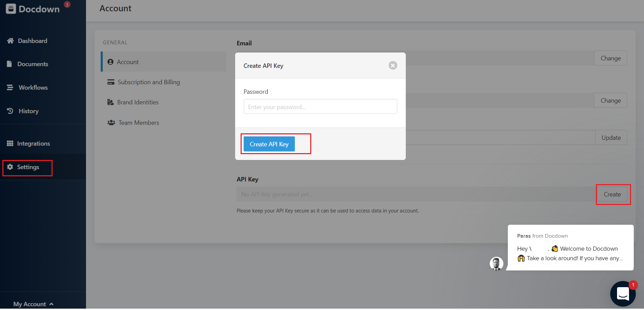Click the Account user circle icon
The image size is (644, 310).
click(110, 62)
